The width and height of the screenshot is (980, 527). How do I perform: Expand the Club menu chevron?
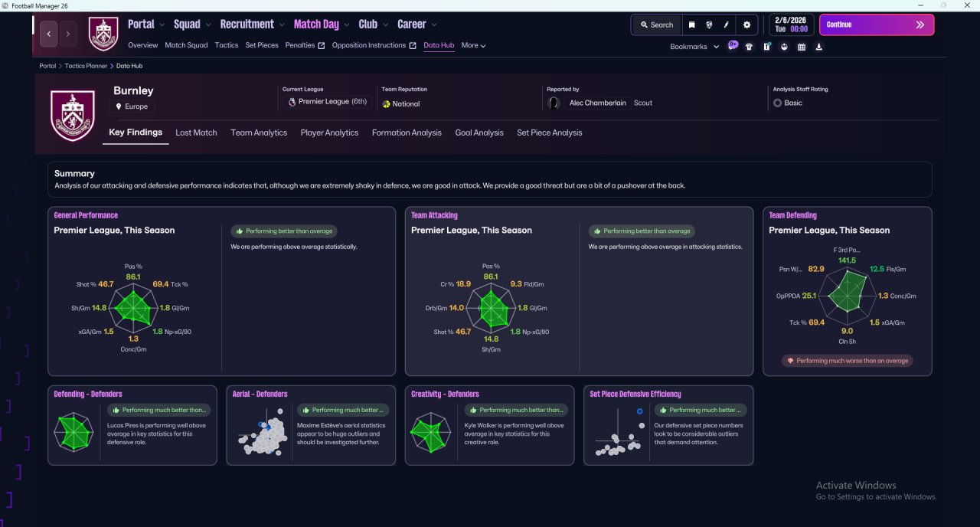(385, 25)
